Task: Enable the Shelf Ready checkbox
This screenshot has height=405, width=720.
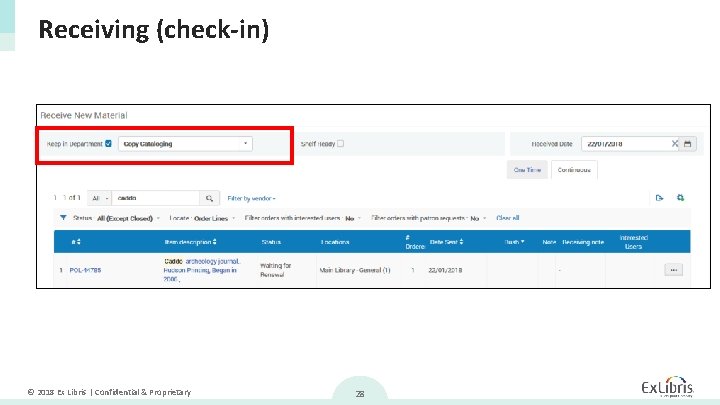Action: (340, 144)
